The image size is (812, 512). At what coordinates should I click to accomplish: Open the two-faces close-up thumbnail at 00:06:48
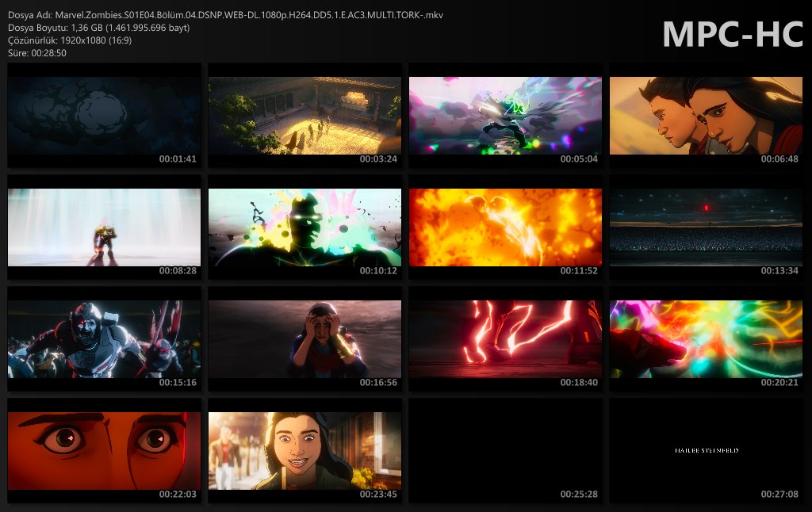706,115
